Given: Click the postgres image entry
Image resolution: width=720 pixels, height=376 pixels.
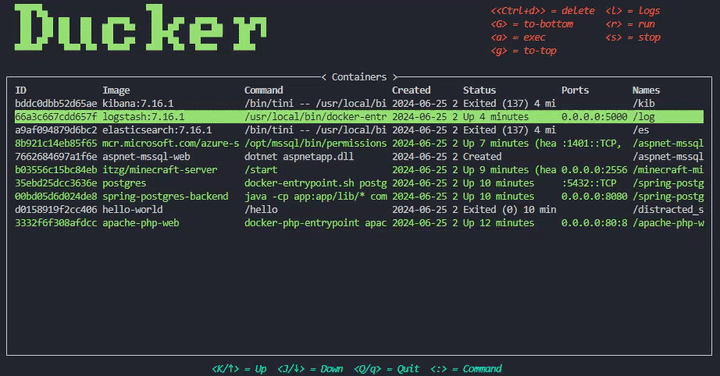Looking at the screenshot, I should [x=124, y=183].
